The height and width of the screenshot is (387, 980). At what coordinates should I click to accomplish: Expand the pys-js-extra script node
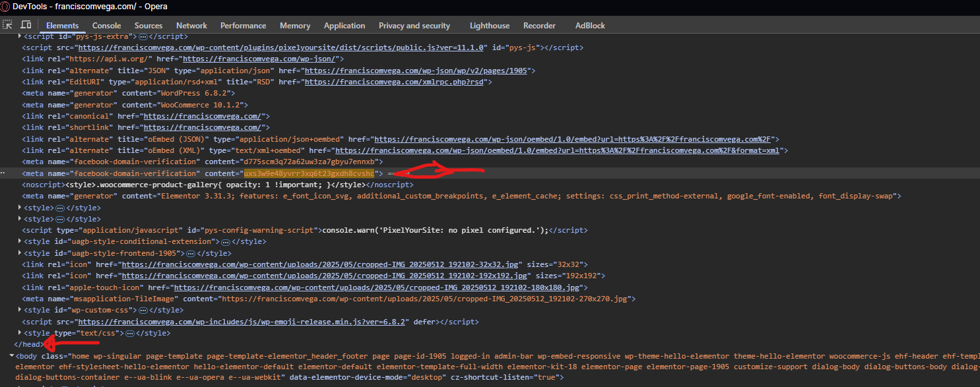[20, 37]
